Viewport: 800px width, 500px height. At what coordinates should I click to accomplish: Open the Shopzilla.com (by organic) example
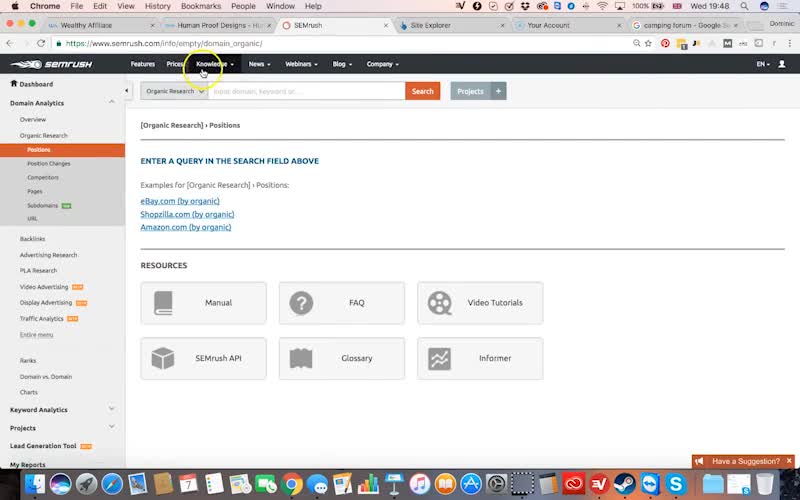187,214
